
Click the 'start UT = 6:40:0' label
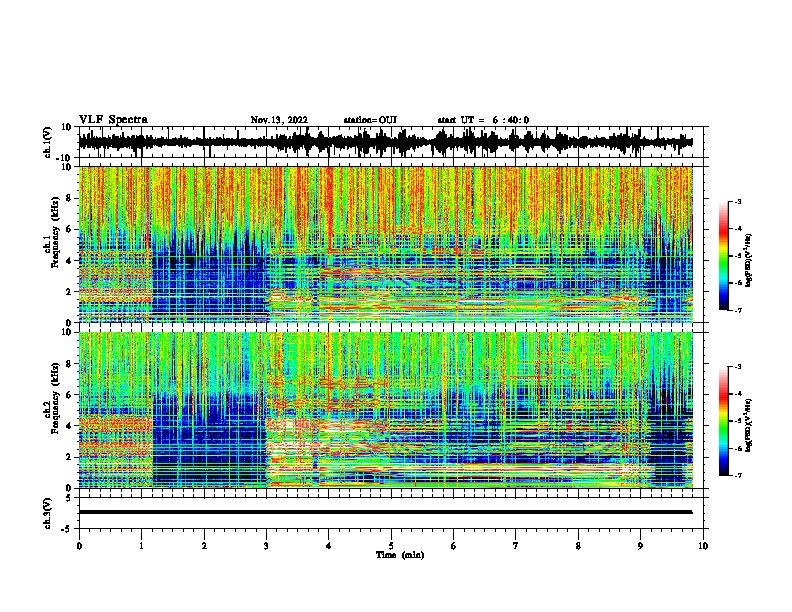tap(483, 120)
